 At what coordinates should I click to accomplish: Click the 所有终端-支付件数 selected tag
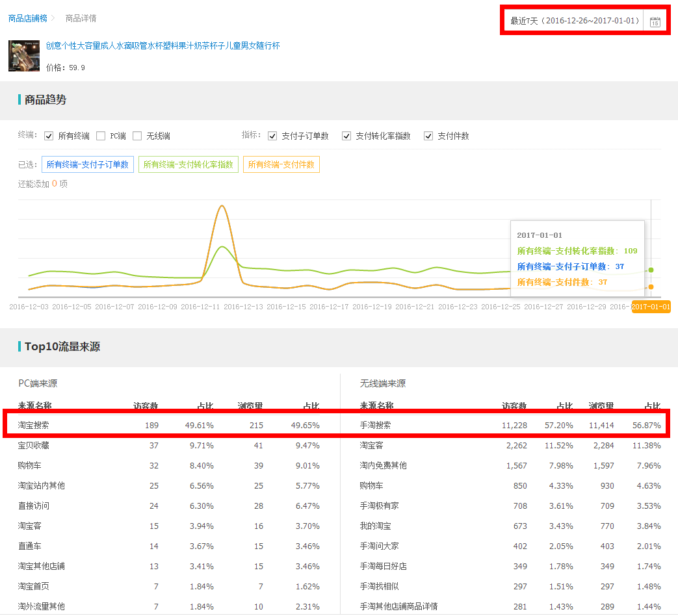tap(281, 165)
